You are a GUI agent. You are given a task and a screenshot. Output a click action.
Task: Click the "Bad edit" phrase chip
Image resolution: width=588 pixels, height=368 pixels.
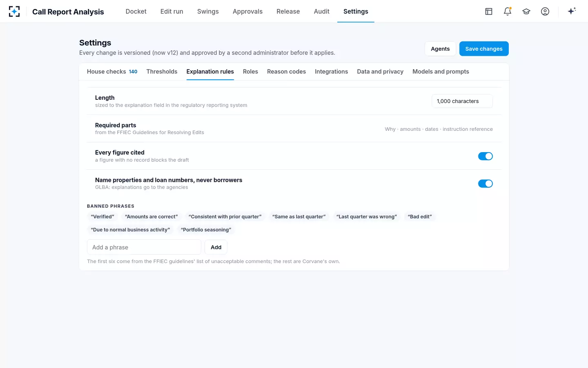(x=420, y=217)
